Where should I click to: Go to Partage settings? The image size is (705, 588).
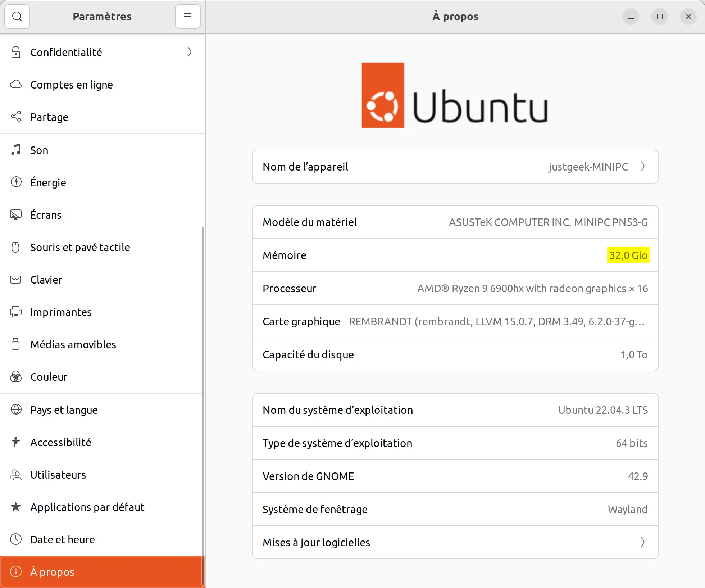tap(103, 117)
